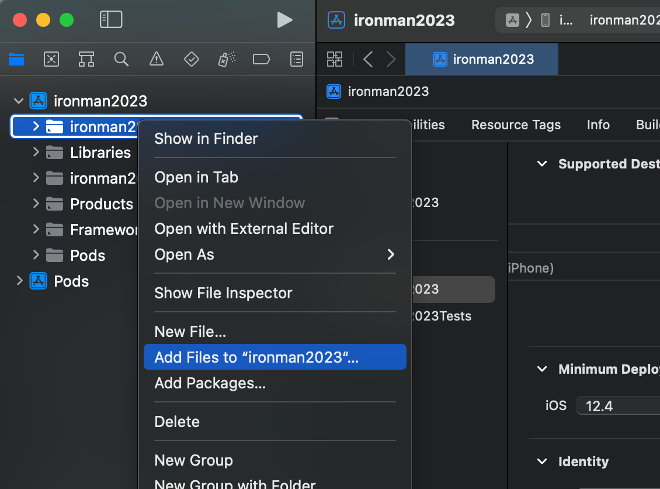Collapse the Supported Destinations section
The width and height of the screenshot is (660, 489).
pos(542,164)
